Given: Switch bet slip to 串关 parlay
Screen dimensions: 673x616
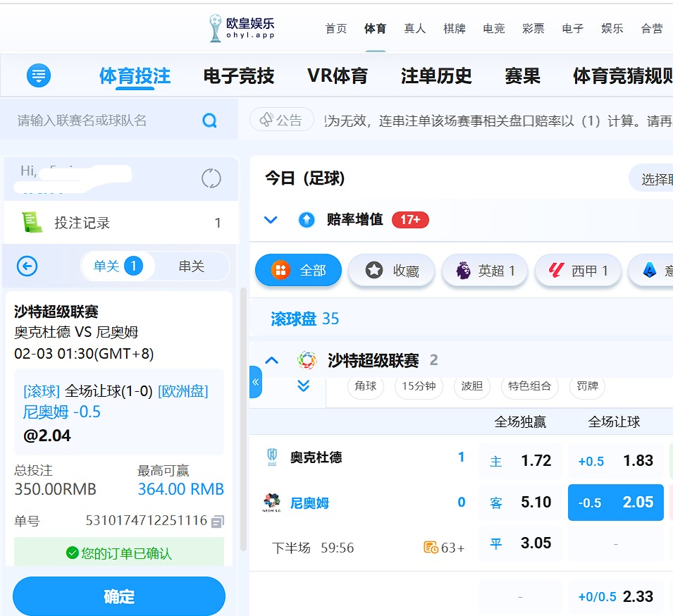Looking at the screenshot, I should click(191, 266).
